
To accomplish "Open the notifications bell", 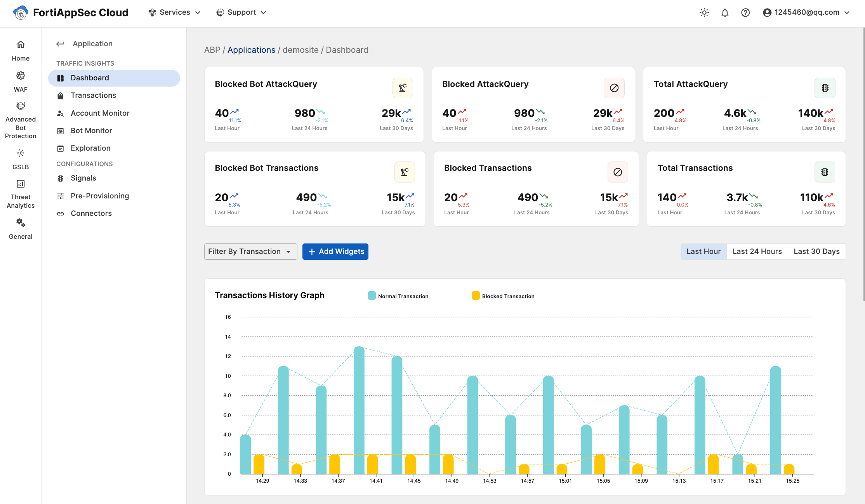I will 725,12.
